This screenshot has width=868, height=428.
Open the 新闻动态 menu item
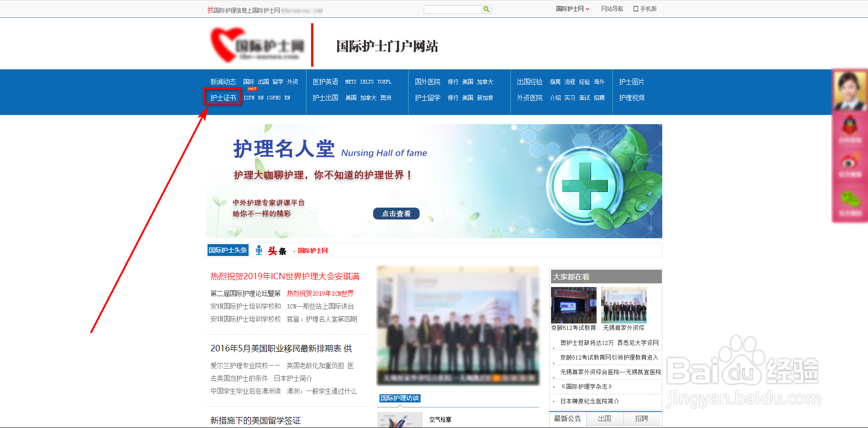tap(223, 82)
